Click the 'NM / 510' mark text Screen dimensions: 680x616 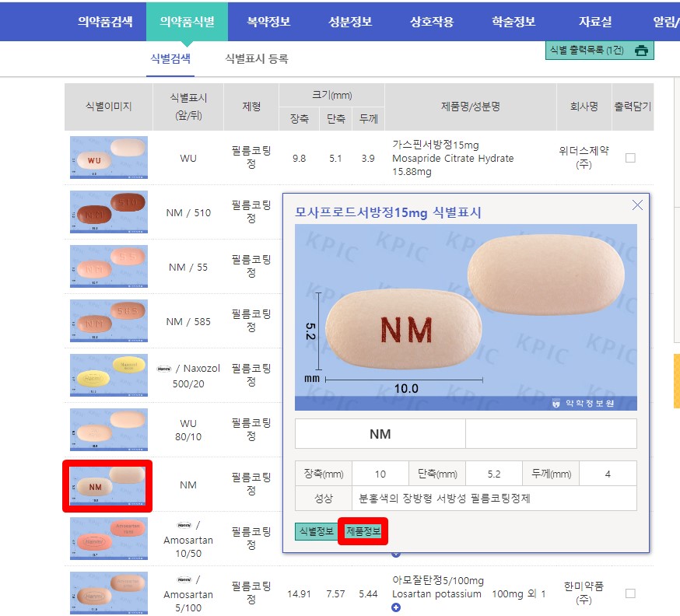(188, 213)
